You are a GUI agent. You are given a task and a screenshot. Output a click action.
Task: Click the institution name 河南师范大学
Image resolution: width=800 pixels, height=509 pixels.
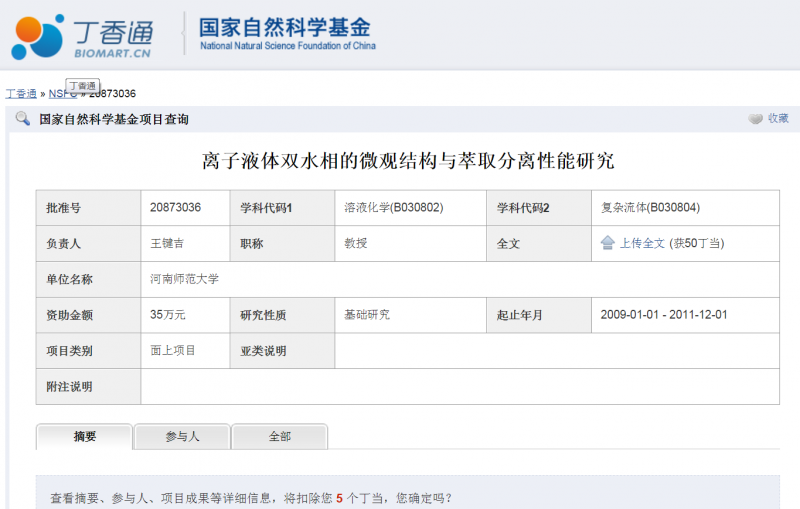click(184, 279)
